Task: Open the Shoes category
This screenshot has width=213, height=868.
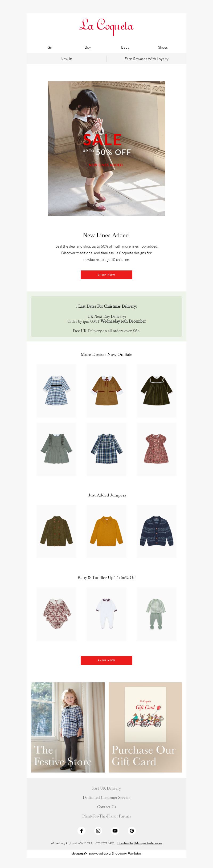Action: (x=163, y=48)
